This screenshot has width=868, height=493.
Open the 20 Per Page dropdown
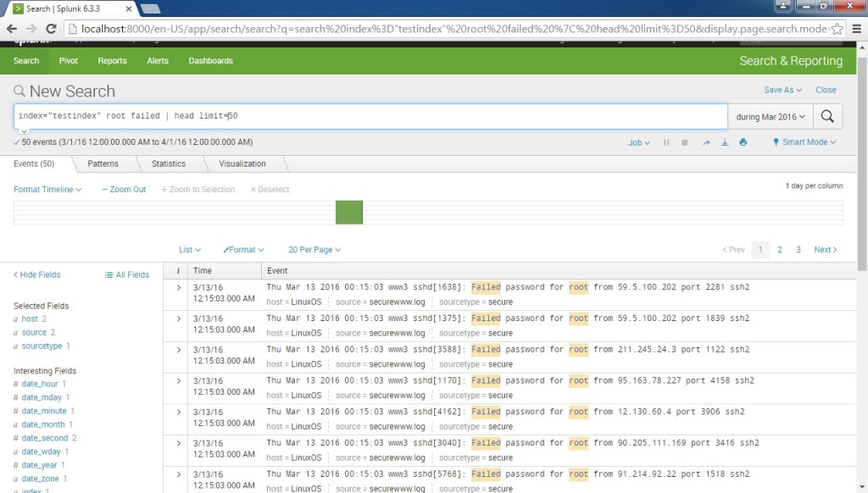(x=314, y=249)
